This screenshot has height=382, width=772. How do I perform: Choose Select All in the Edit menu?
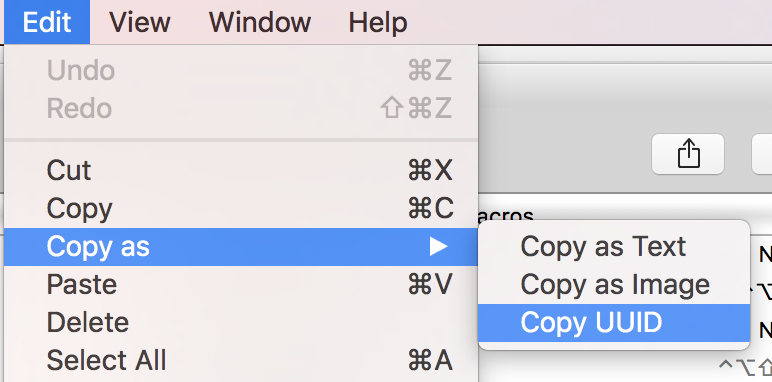241,360
